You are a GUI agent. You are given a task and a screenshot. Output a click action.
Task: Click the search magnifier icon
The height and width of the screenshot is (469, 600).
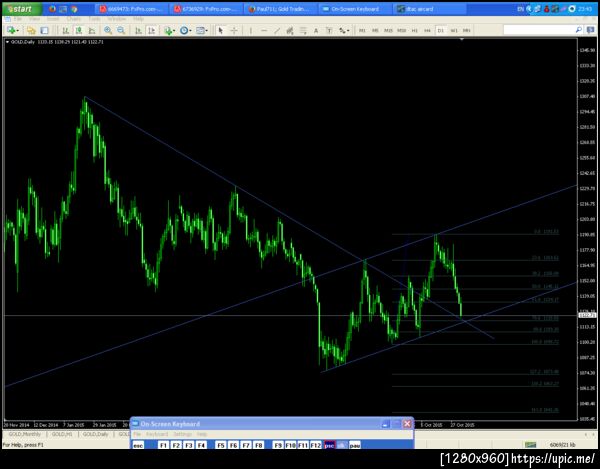click(x=579, y=30)
